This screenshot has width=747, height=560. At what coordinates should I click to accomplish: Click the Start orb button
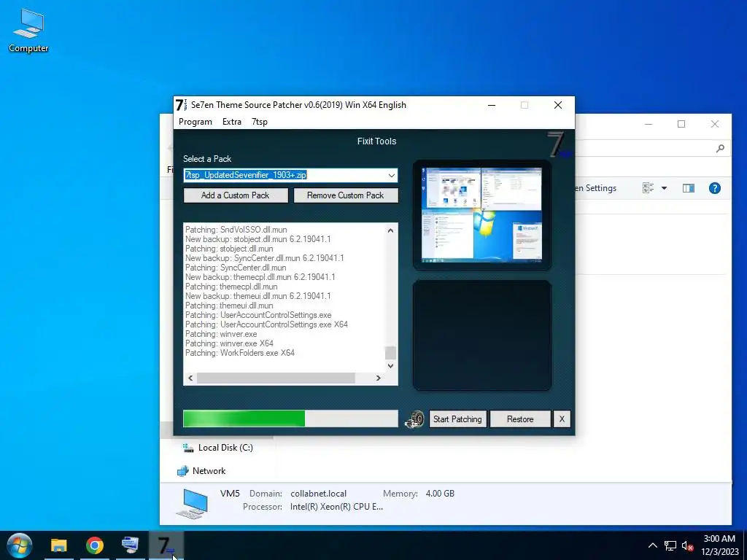(20, 545)
